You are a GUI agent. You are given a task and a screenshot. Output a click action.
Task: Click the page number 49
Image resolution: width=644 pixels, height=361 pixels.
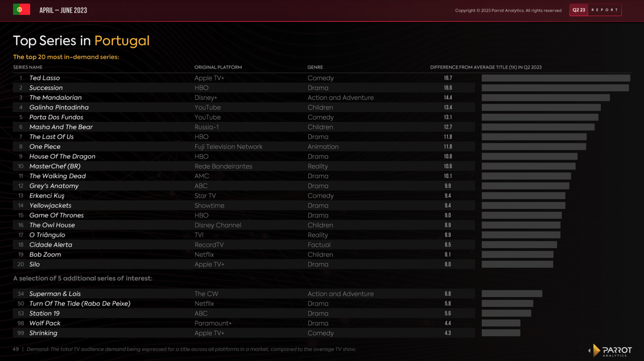coord(16,349)
